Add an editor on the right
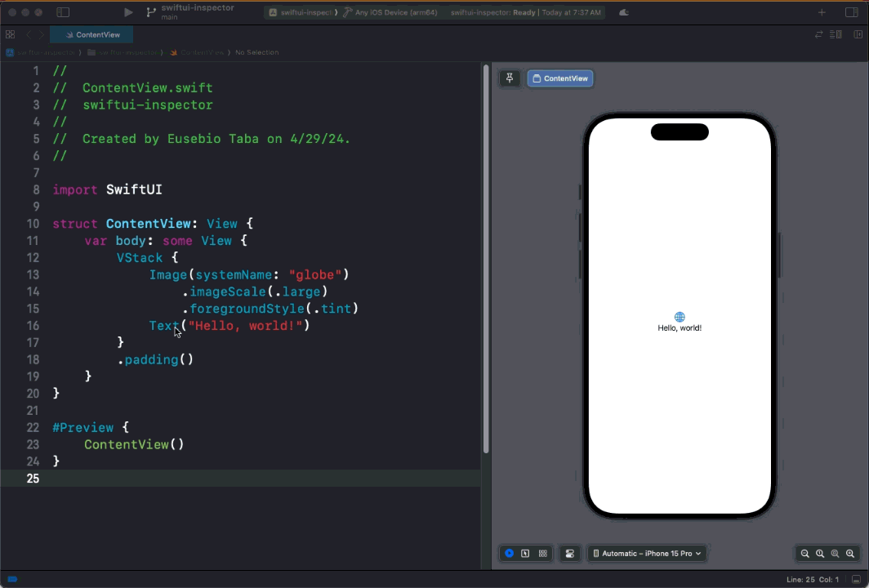The image size is (869, 588). coord(858,34)
